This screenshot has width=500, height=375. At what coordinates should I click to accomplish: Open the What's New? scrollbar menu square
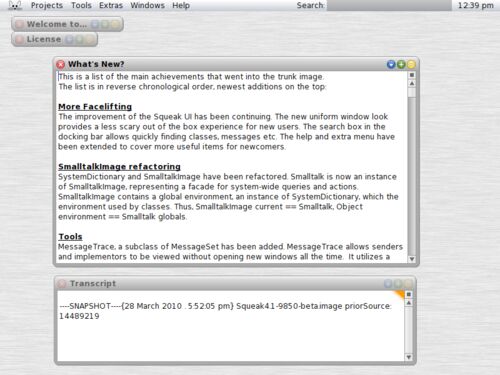(412, 75)
